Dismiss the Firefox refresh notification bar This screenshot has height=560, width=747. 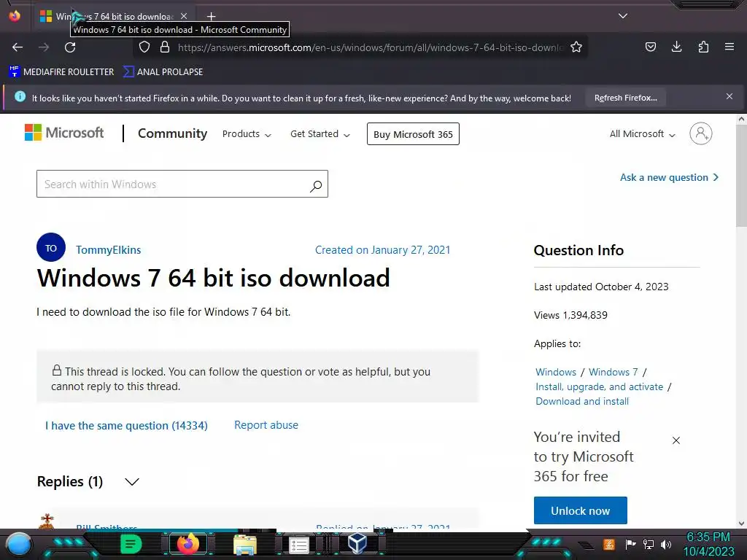(x=729, y=97)
